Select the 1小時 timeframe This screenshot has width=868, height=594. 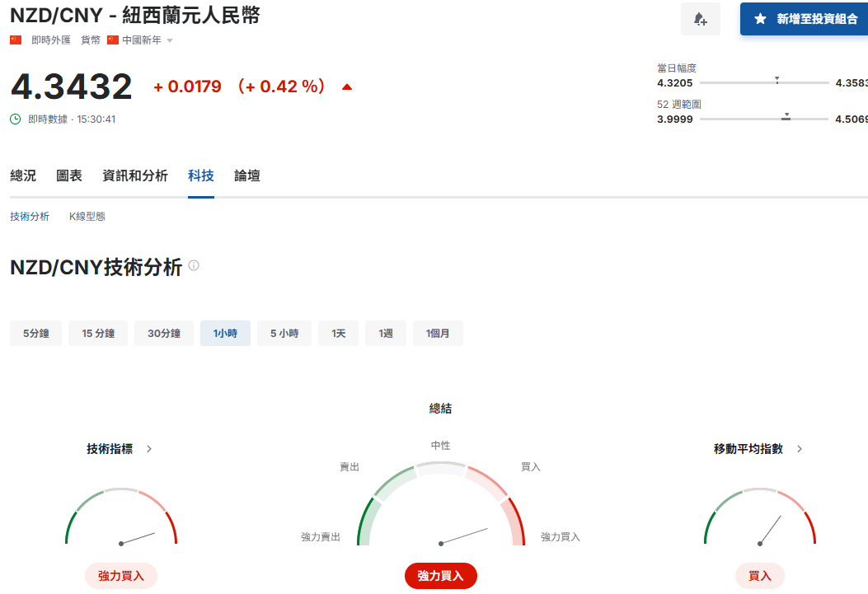click(225, 334)
